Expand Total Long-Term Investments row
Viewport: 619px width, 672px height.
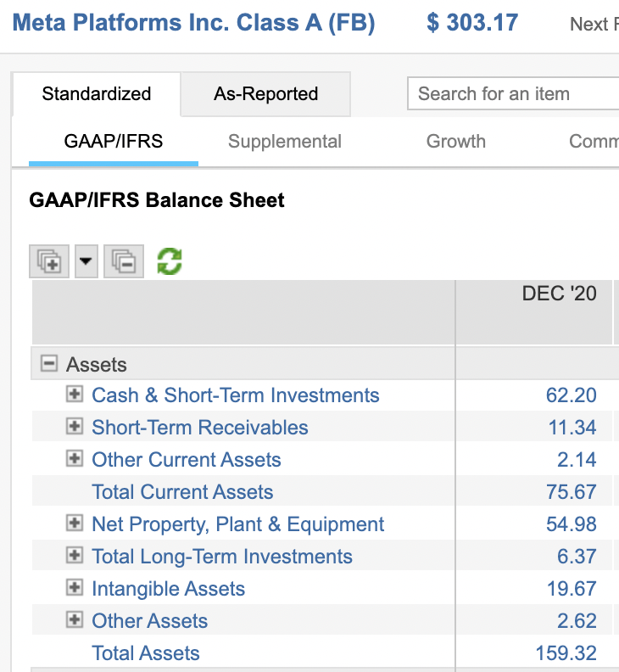tap(75, 556)
